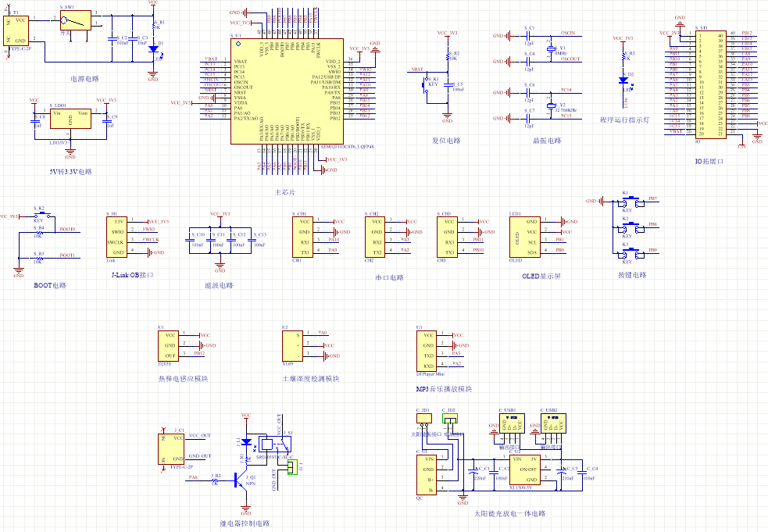
Task: Select the S_LDO1 voltage regulator block
Action: point(70,119)
